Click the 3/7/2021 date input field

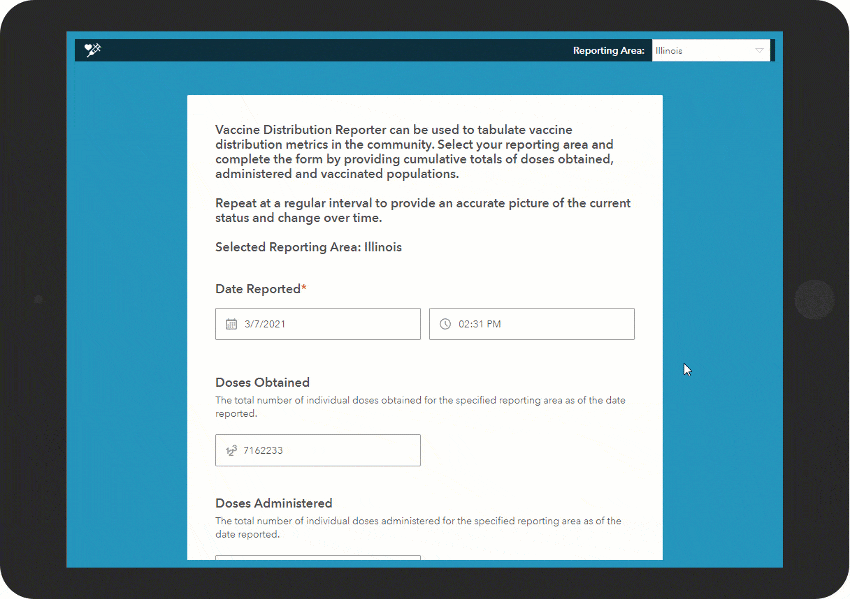[x=318, y=324]
